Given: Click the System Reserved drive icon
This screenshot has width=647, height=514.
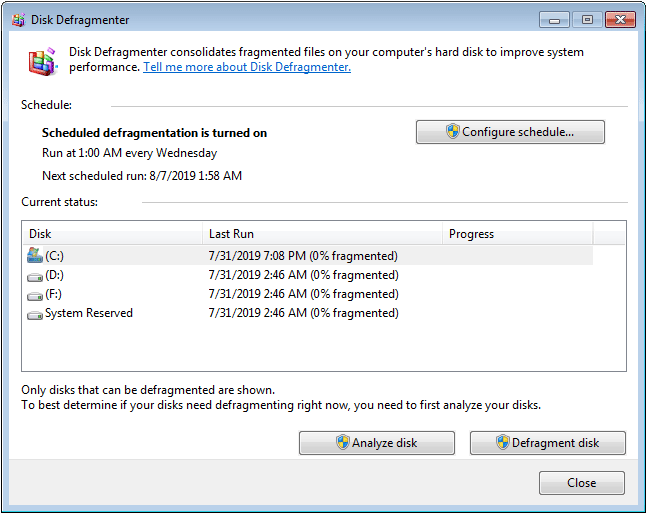Looking at the screenshot, I should [x=35, y=313].
